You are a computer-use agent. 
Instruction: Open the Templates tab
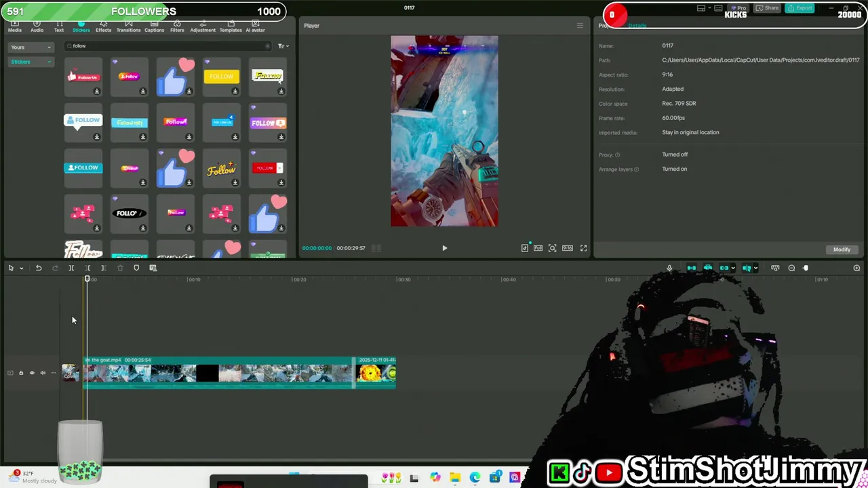pyautogui.click(x=231, y=27)
